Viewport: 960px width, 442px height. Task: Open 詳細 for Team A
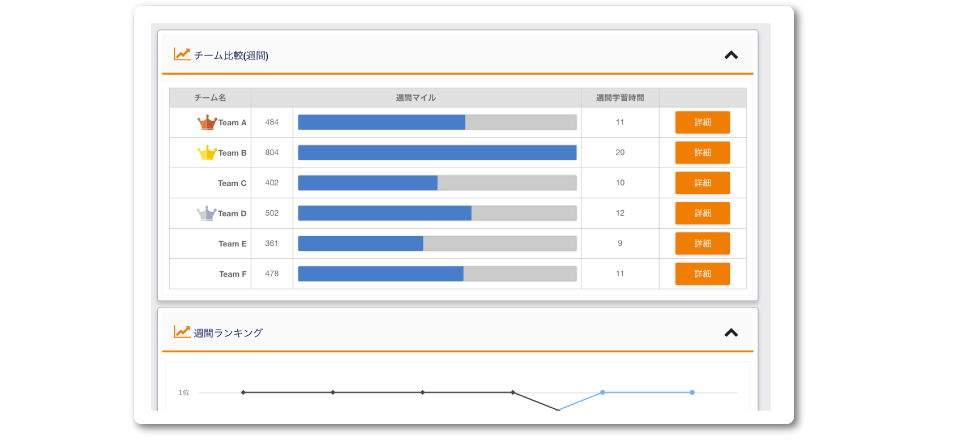pyautogui.click(x=702, y=123)
